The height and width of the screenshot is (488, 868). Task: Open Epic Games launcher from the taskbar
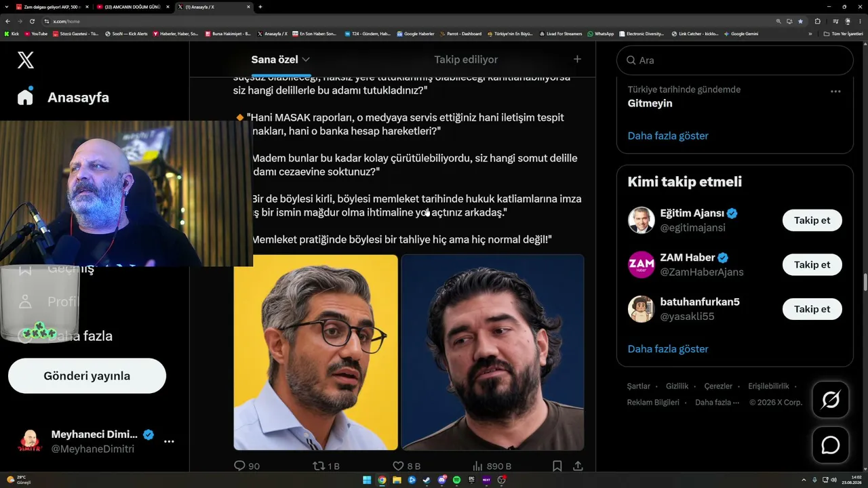[x=471, y=480]
